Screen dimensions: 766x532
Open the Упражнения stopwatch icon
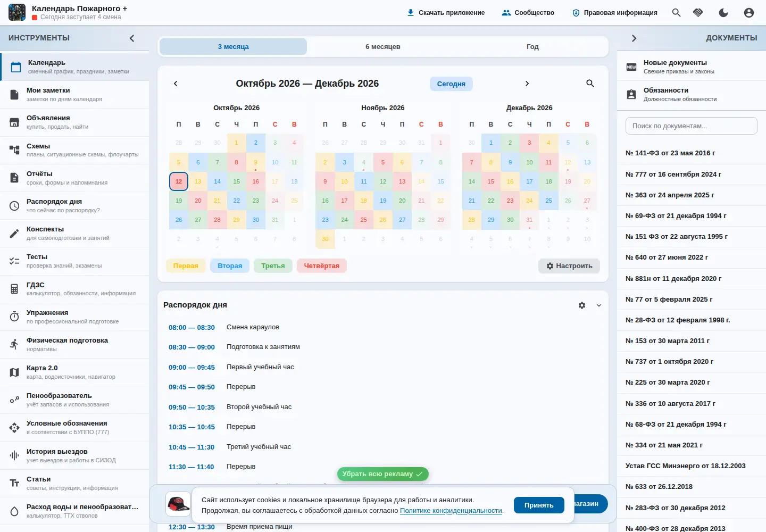click(x=14, y=317)
